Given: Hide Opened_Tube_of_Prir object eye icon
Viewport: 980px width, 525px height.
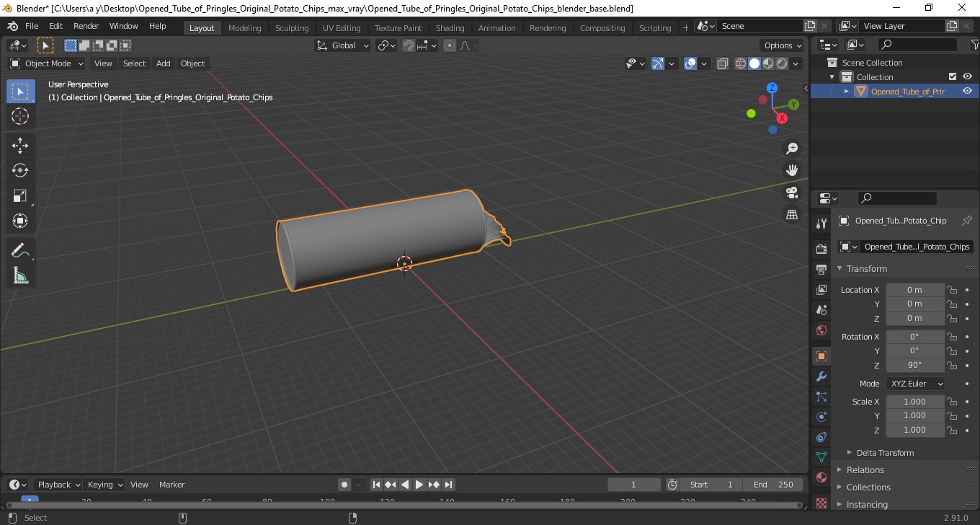Looking at the screenshot, I should (967, 91).
